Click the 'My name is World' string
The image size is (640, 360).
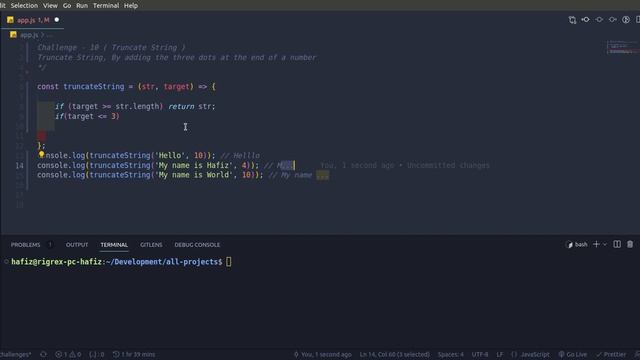click(194, 175)
